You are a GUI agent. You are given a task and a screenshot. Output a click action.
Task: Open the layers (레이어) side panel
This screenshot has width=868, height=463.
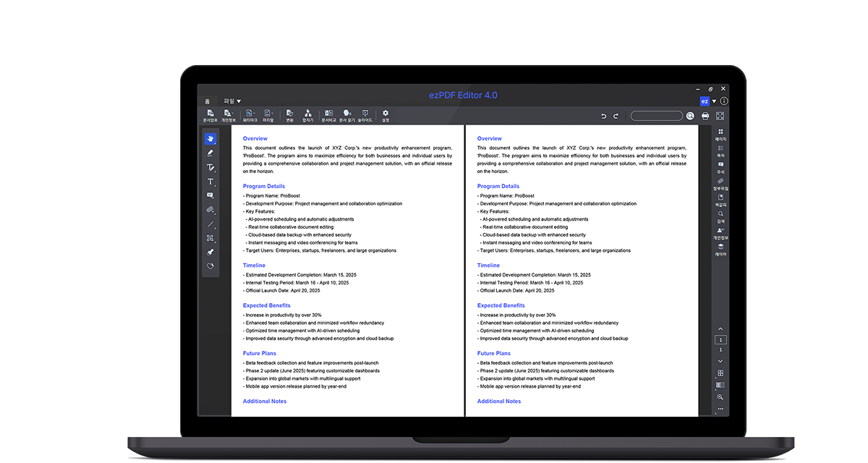click(720, 250)
